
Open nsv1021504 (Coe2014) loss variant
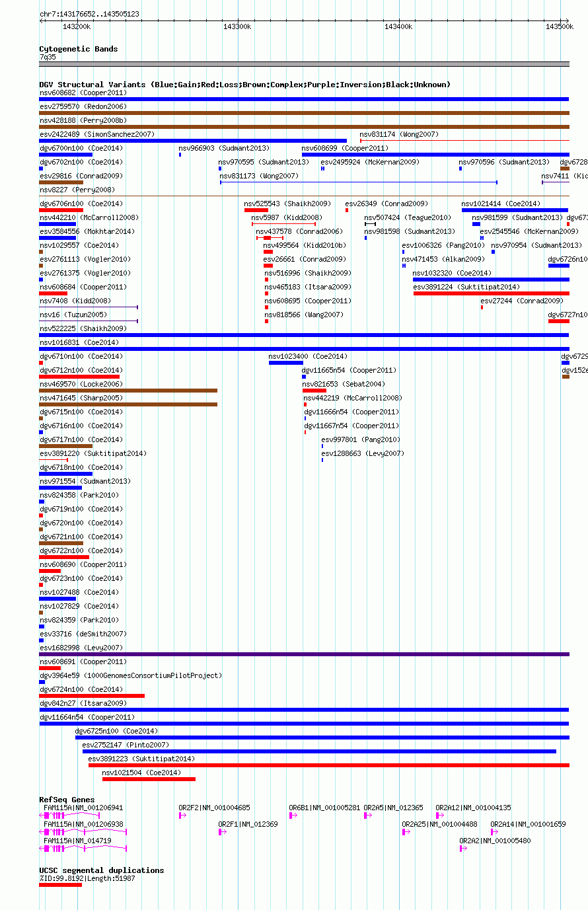click(x=141, y=773)
